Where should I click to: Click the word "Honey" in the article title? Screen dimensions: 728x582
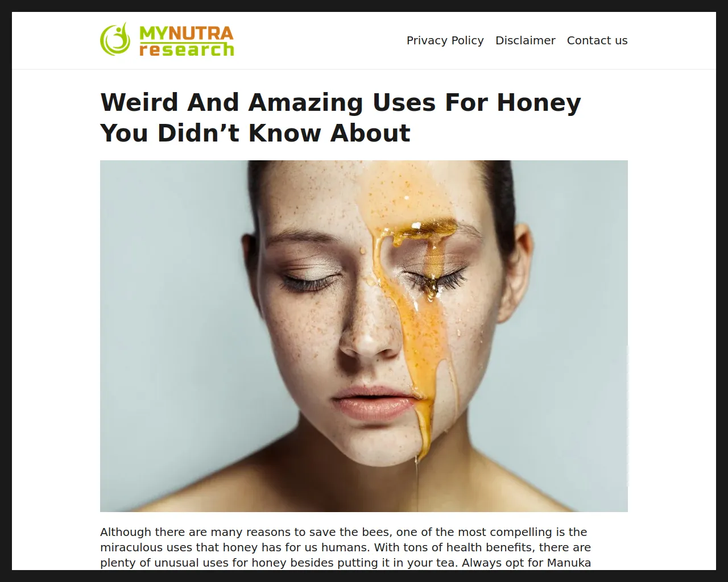(539, 102)
